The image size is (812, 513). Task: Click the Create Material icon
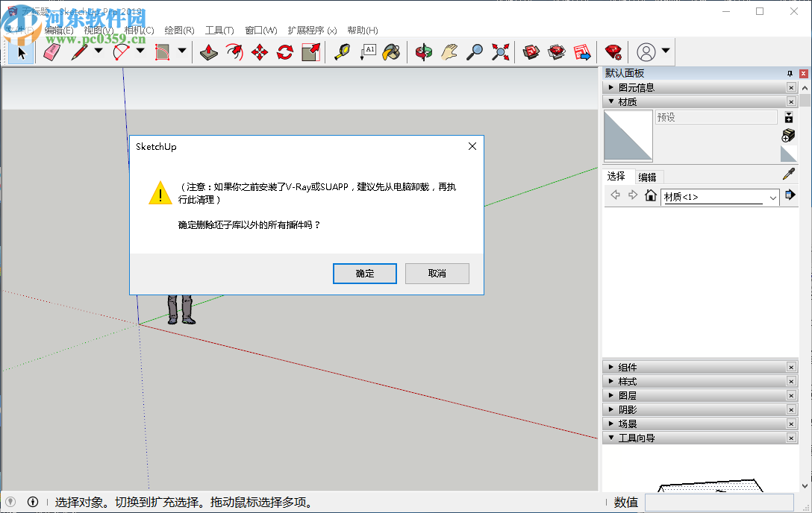(x=788, y=136)
